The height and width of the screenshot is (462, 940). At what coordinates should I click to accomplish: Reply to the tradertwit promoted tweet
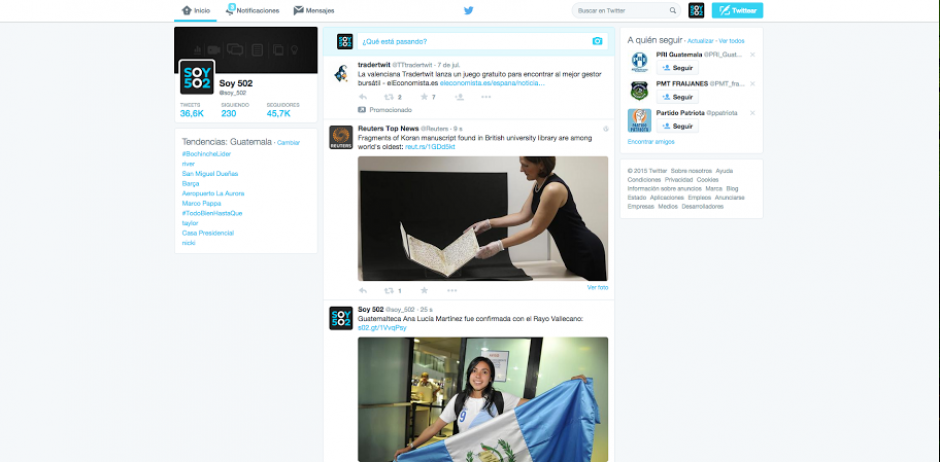[x=363, y=97]
